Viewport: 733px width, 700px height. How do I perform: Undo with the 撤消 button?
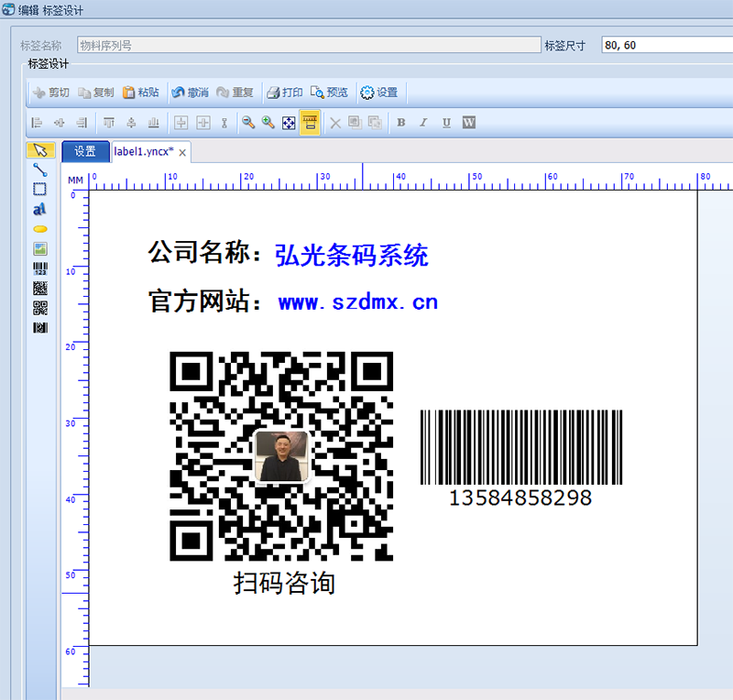[190, 93]
